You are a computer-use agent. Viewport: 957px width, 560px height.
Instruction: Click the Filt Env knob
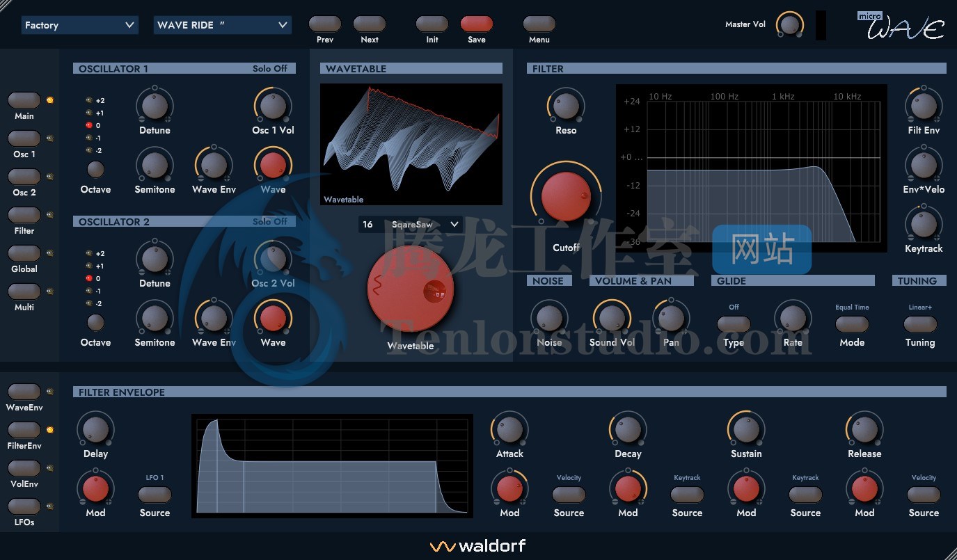point(924,106)
